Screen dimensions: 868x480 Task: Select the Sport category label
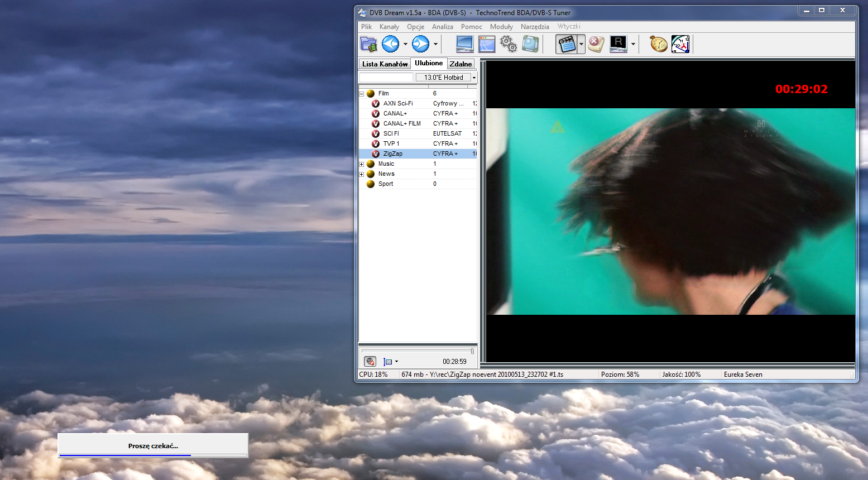tap(386, 184)
